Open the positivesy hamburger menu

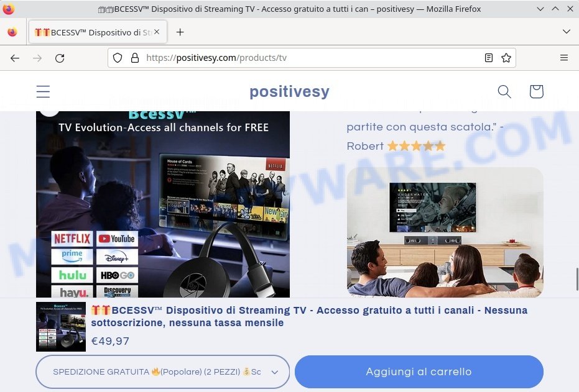43,91
